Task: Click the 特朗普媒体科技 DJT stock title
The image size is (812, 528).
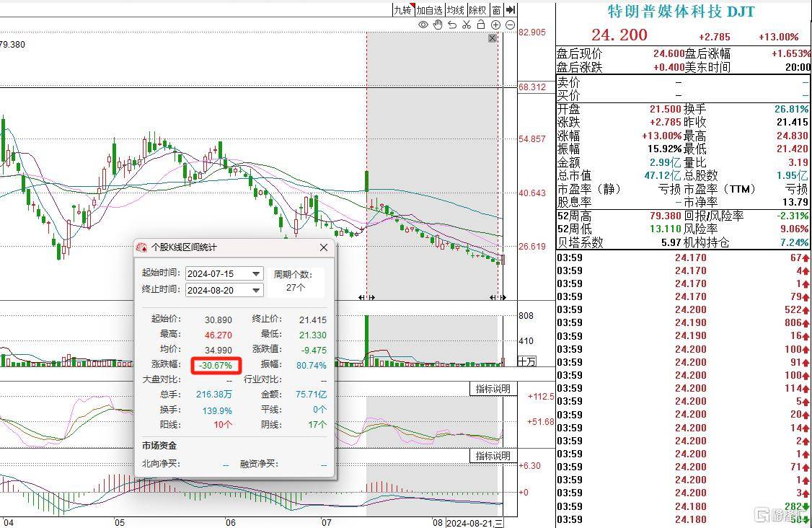Action: 681,12
